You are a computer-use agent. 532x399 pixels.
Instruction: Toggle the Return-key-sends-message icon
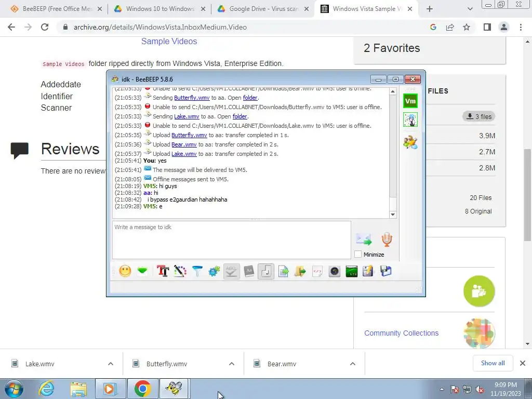266,271
